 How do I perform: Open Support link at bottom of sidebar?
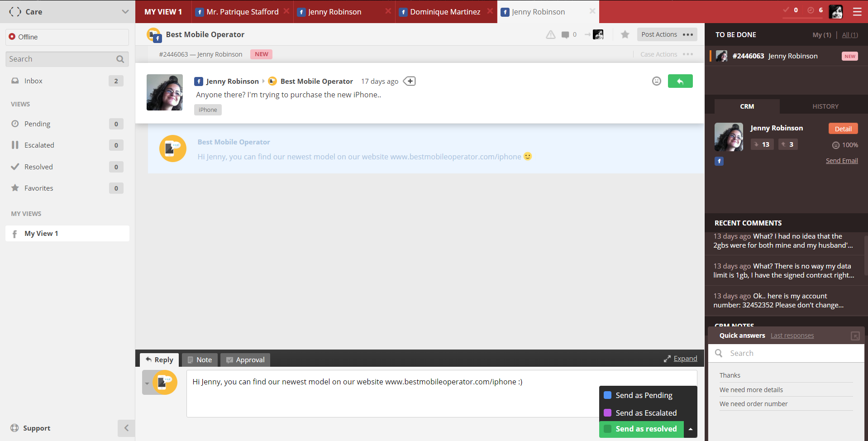30,428
